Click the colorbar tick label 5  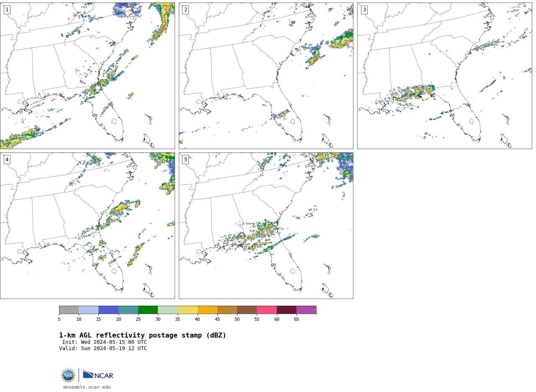(59, 320)
